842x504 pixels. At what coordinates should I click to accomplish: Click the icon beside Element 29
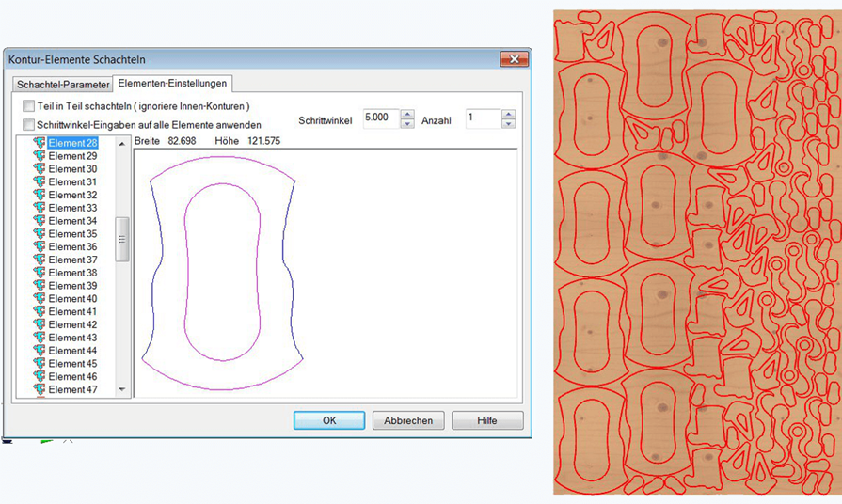click(x=40, y=156)
